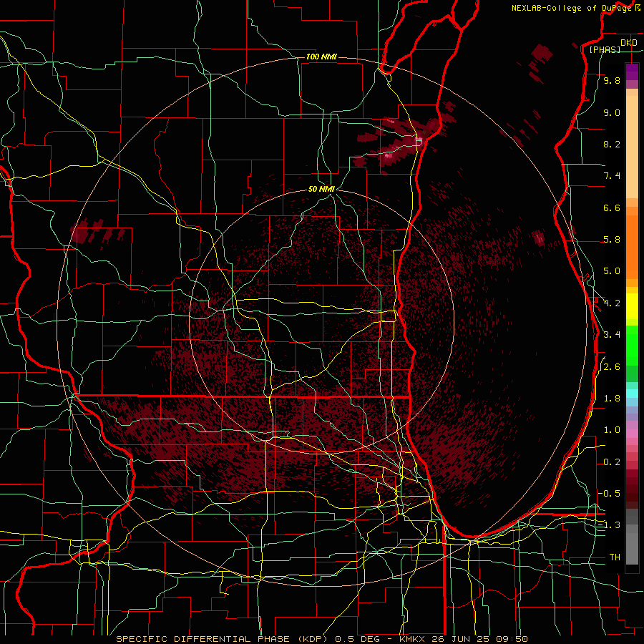644x644 pixels.
Task: Click the 4.2 scale value
Action: 612,303
